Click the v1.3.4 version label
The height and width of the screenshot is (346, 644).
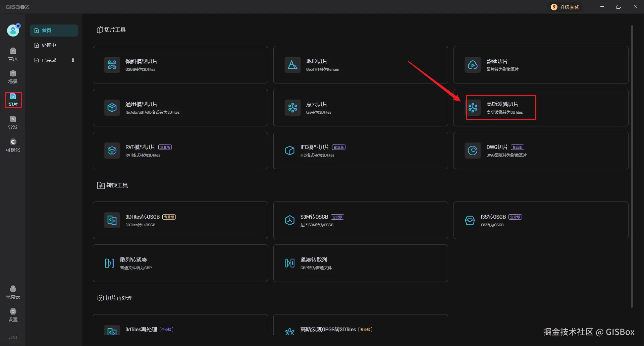(x=13, y=338)
